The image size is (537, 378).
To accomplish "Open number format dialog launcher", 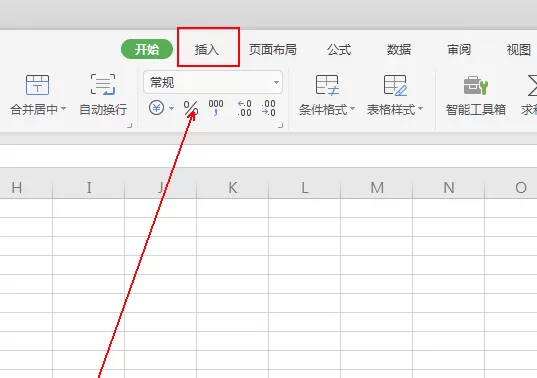I will pos(280,126).
